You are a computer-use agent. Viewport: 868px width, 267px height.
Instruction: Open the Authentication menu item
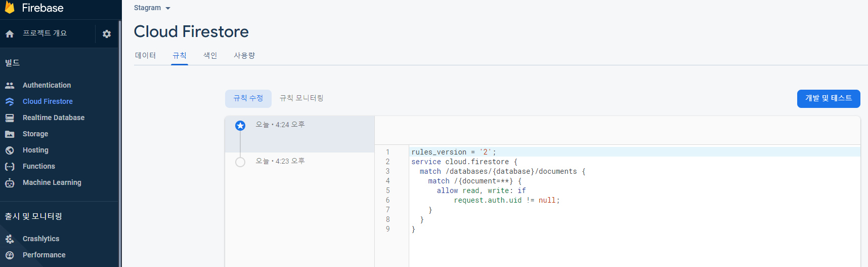click(47, 86)
